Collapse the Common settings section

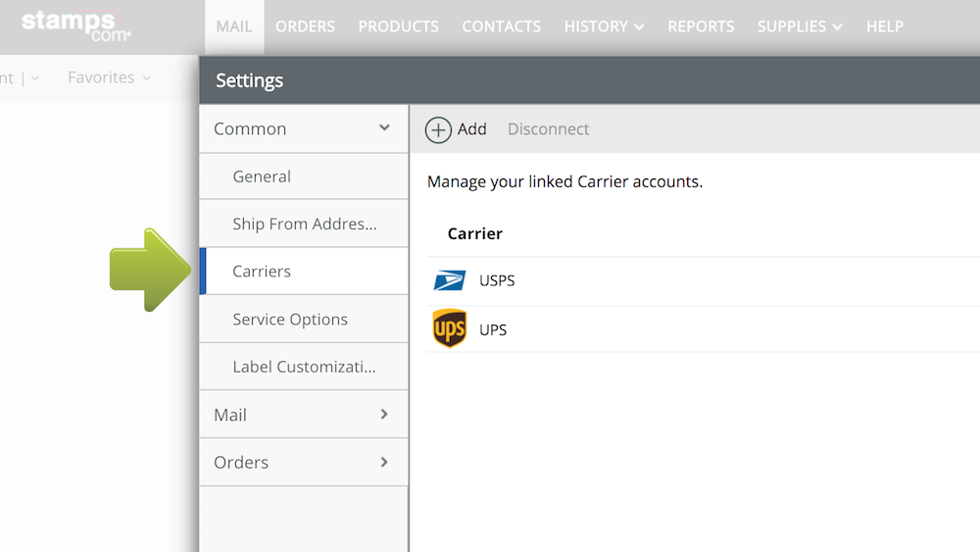click(x=384, y=128)
